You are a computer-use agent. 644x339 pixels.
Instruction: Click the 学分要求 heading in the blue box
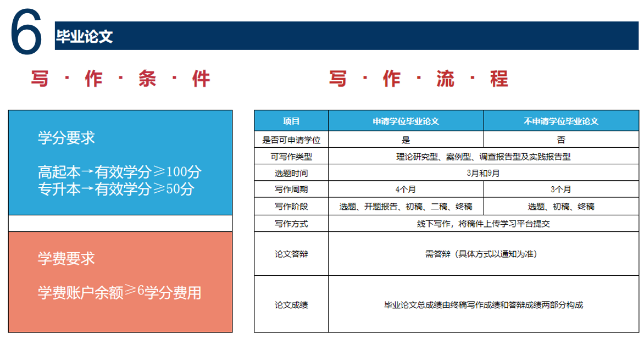(66, 138)
